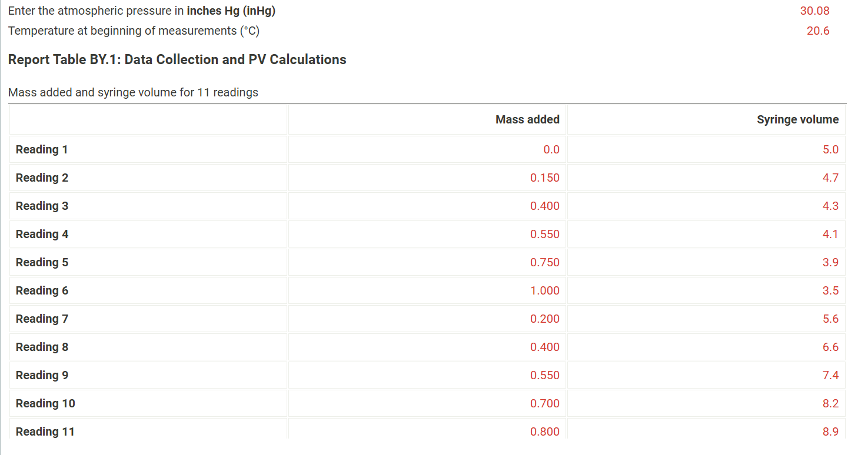Select the temperature value 20.6

tap(817, 31)
